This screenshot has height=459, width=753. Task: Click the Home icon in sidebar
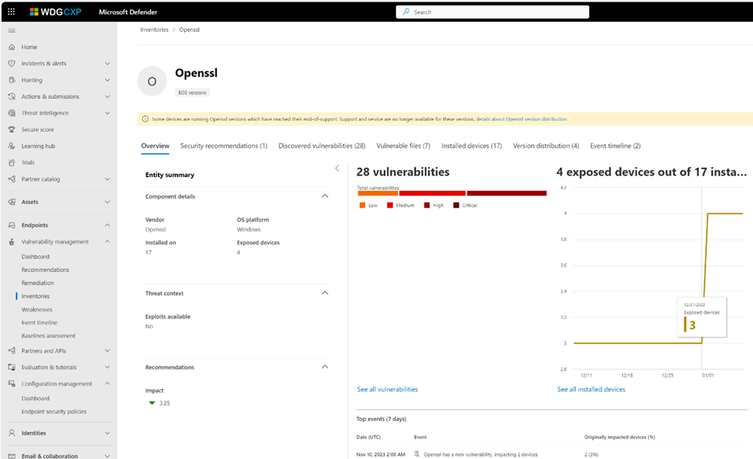coord(12,47)
